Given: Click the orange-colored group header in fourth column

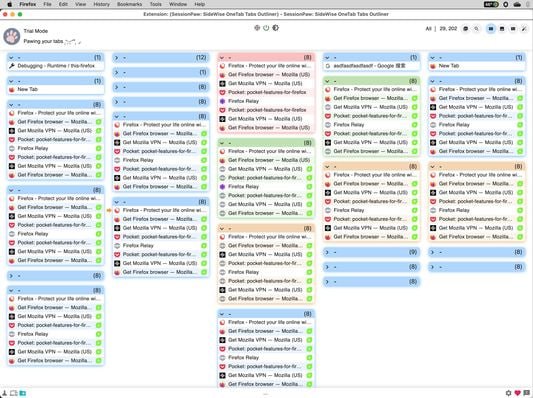Looking at the screenshot, I should 372,167.
